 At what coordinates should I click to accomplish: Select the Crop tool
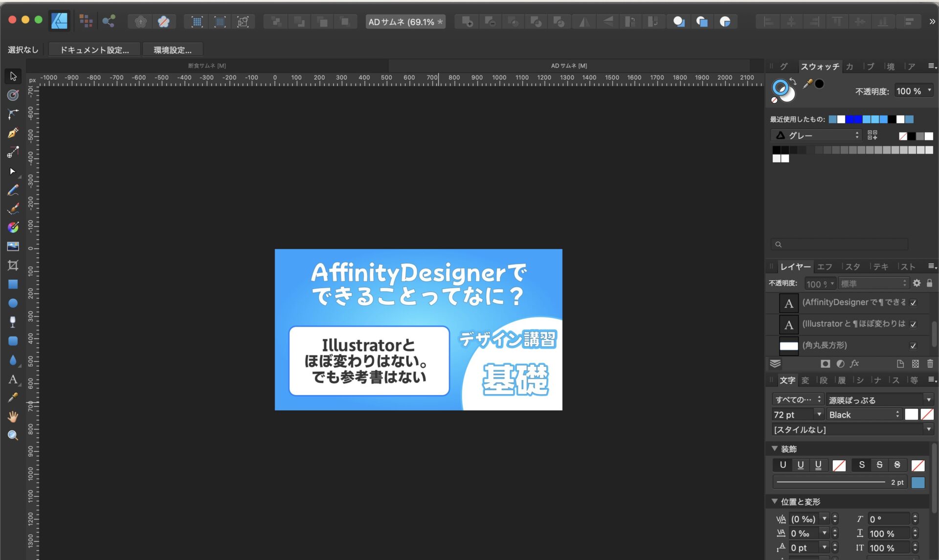[13, 265]
